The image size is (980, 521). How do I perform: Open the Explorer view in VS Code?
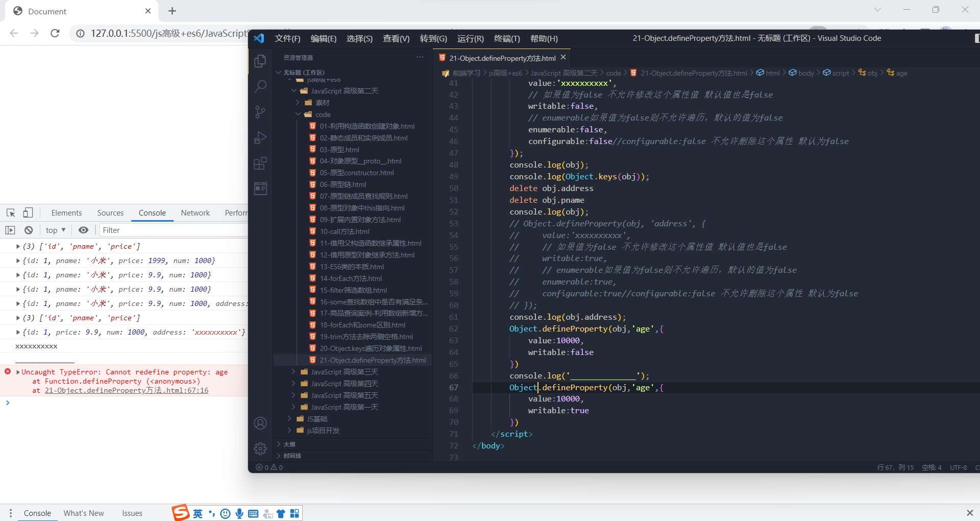[260, 61]
